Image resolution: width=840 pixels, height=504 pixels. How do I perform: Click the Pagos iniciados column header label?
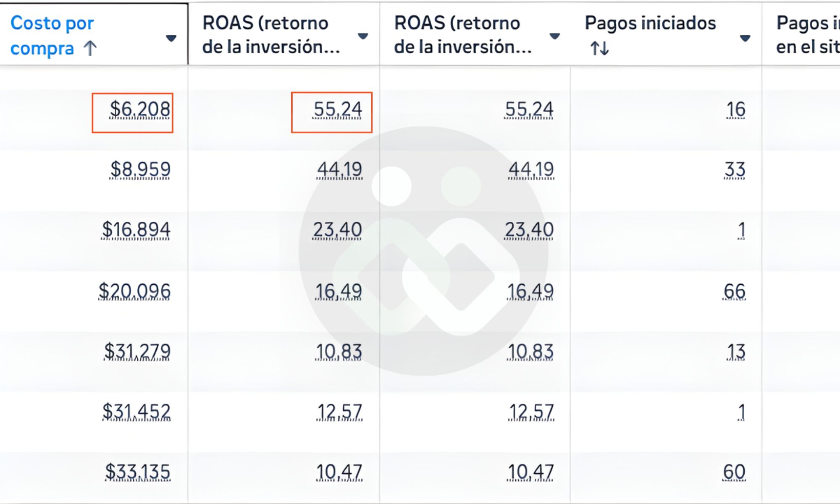(x=650, y=23)
